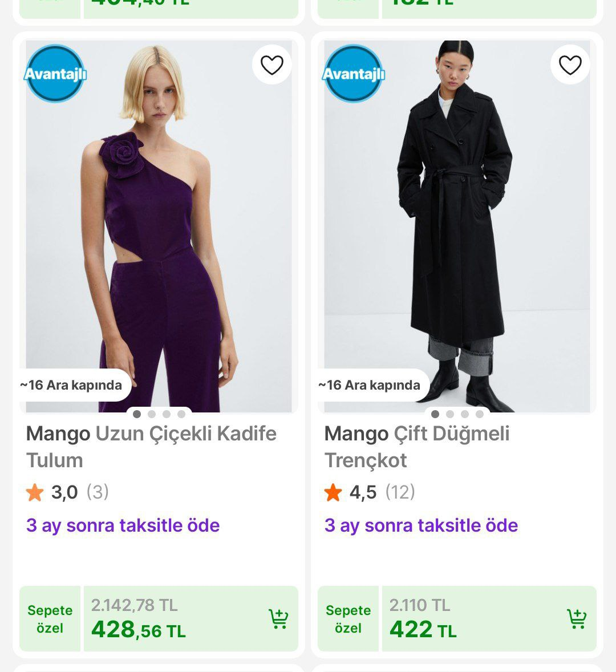Click the 'Sepete özel' tag on the trench coat
This screenshot has width=616, height=672.
pyautogui.click(x=348, y=618)
